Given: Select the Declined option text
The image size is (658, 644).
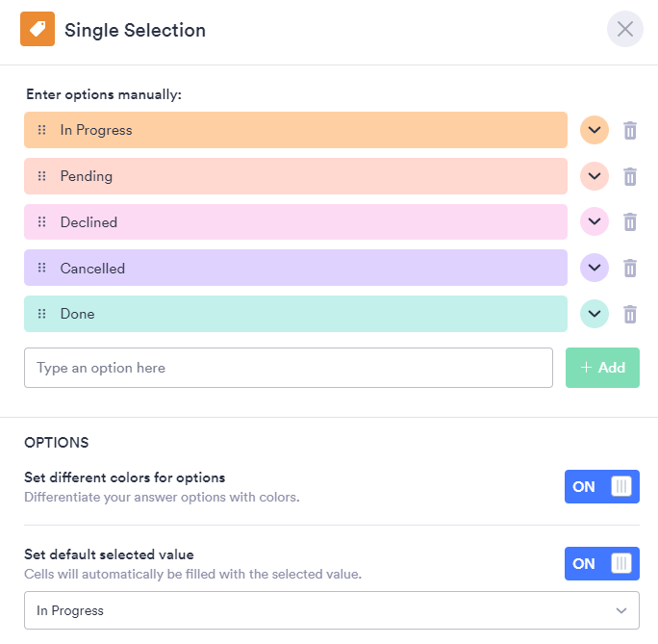Looking at the screenshot, I should pos(89,222).
